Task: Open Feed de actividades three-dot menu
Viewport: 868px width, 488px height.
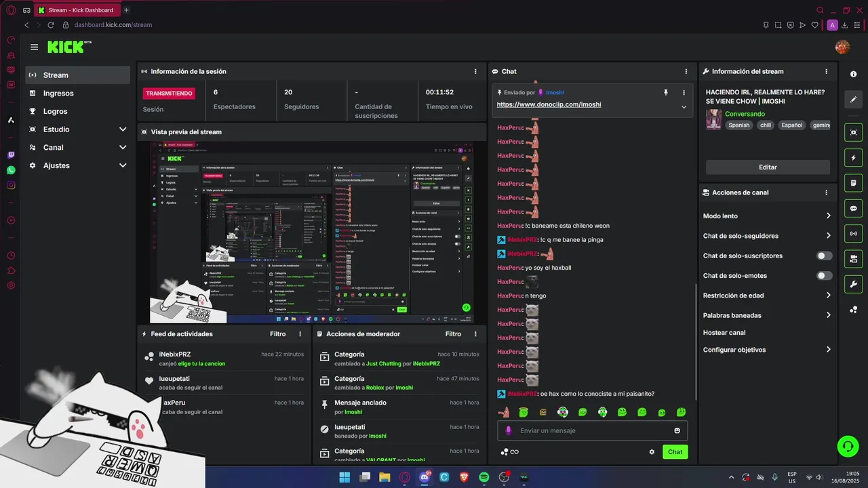Action: click(300, 334)
